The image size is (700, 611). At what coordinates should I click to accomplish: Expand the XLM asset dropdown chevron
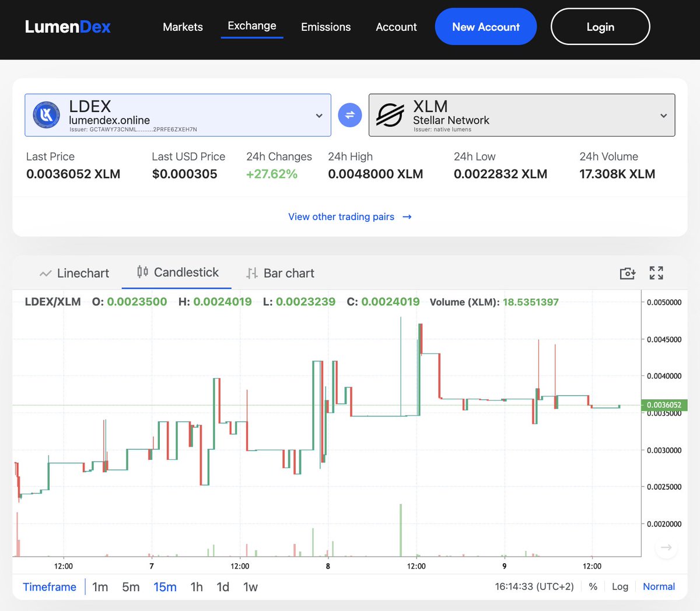pos(663,116)
